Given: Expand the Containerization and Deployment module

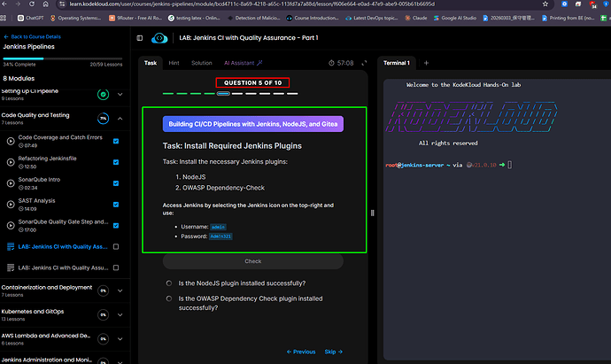Looking at the screenshot, I should [120, 290].
